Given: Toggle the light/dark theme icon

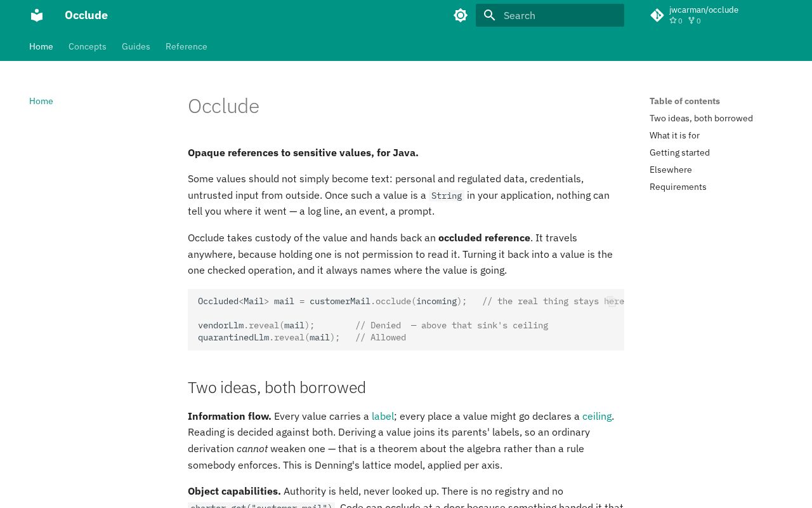Looking at the screenshot, I should coord(461,15).
